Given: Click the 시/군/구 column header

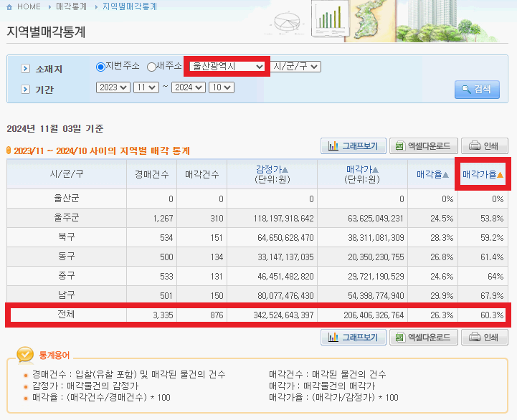Looking at the screenshot, I should point(67,173).
